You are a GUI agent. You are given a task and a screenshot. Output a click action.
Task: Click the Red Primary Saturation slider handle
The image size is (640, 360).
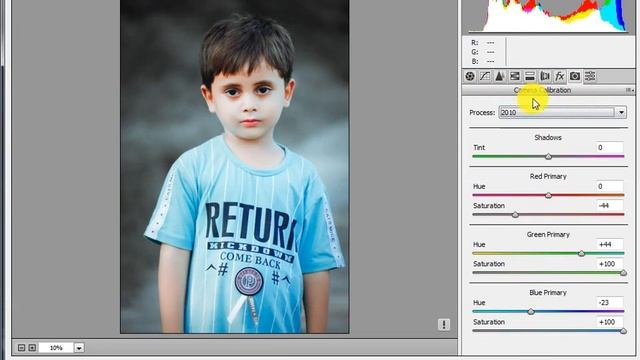[x=516, y=215]
